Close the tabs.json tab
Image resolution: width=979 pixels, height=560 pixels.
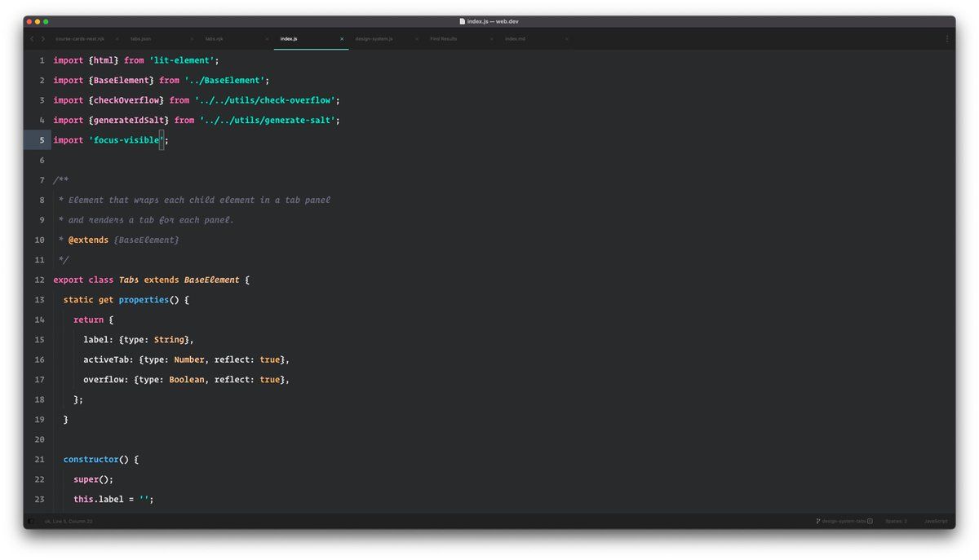coord(192,39)
